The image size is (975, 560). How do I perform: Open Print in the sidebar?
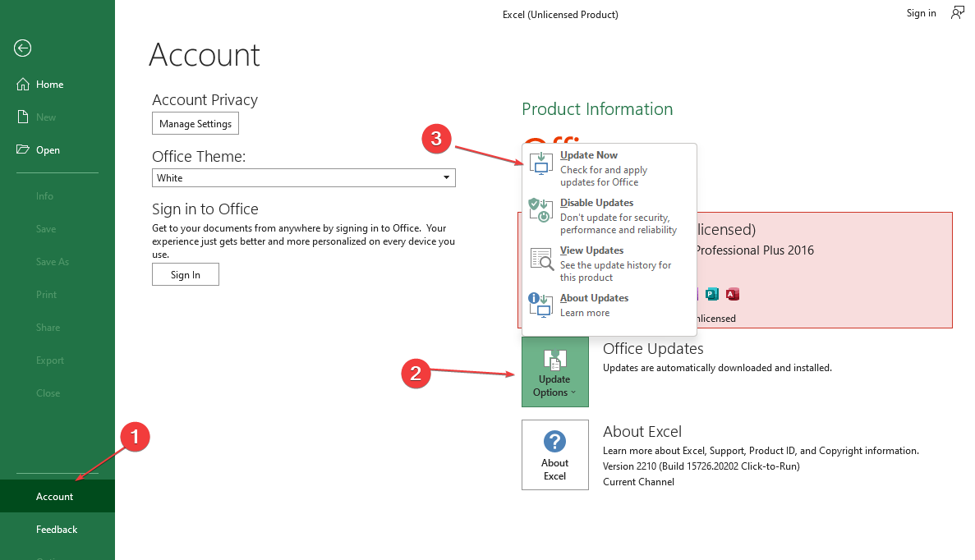tap(57, 295)
